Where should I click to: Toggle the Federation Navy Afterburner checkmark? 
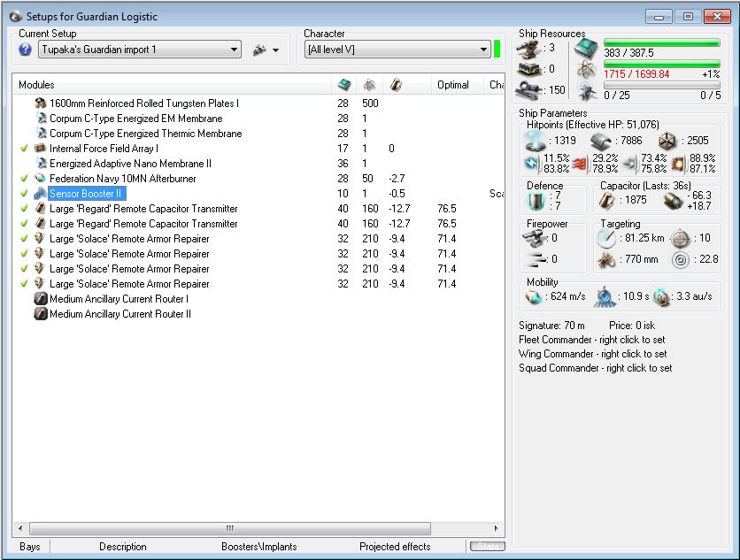25,179
